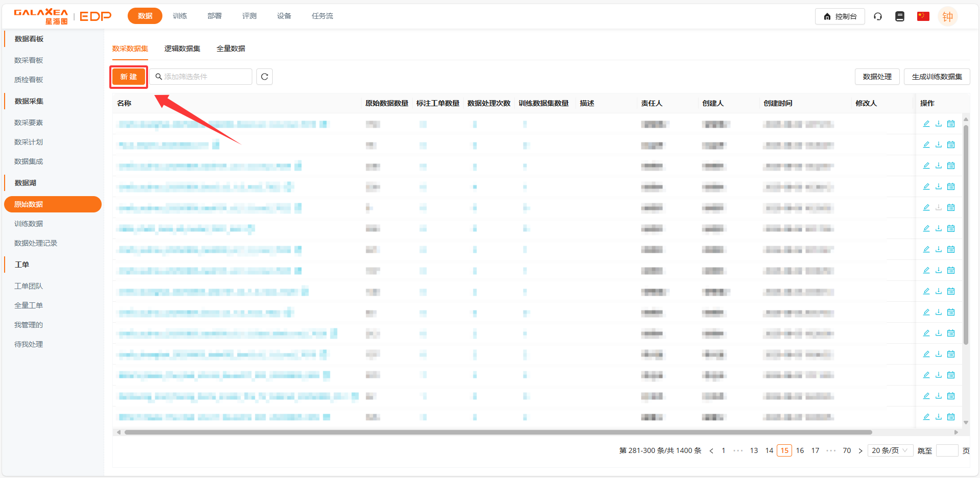Focus the 添加筛选条件 filter input

pyautogui.click(x=204, y=77)
